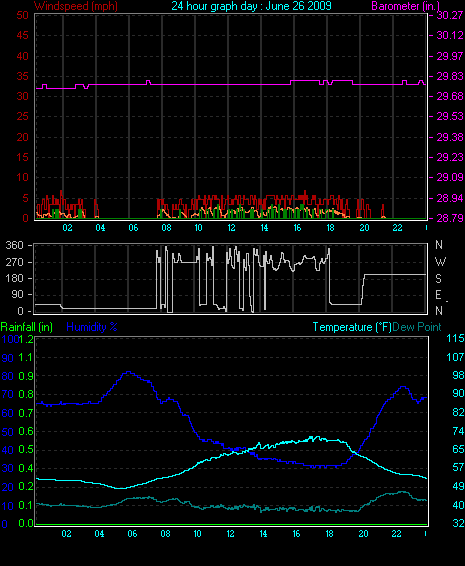Image resolution: width=465 pixels, height=566 pixels.
Task: Click the 180 degree direction scale label
Action: (14, 278)
